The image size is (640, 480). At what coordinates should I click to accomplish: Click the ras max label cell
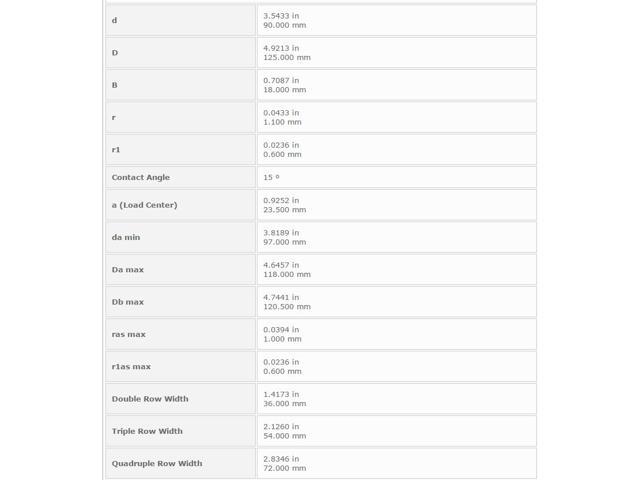[x=180, y=334]
